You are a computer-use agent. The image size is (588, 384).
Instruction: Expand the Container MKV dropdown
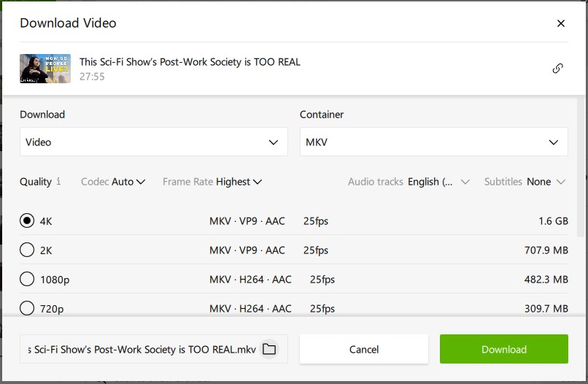(x=433, y=142)
